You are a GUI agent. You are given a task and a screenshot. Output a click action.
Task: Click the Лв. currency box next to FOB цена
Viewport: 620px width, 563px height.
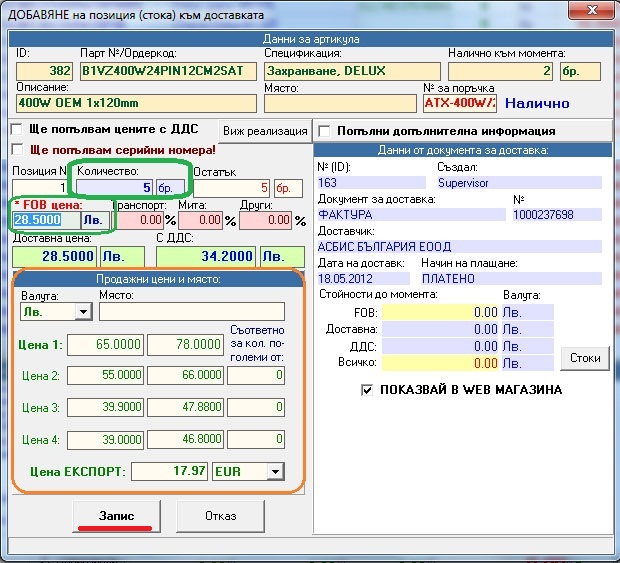95,220
